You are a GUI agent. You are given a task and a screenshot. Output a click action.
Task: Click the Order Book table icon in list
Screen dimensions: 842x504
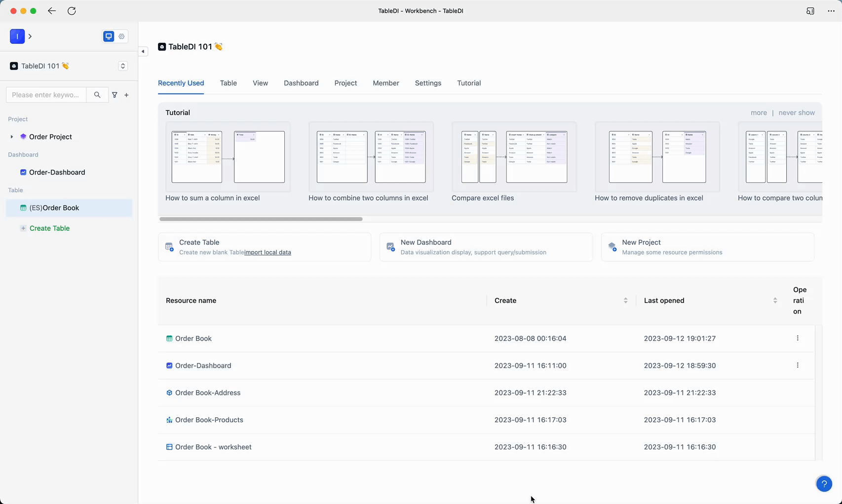tap(169, 338)
